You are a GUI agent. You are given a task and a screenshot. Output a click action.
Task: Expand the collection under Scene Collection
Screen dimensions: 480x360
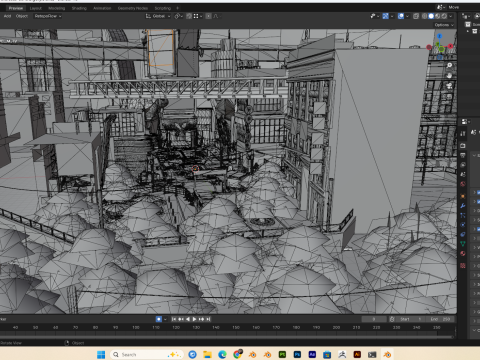467,31
